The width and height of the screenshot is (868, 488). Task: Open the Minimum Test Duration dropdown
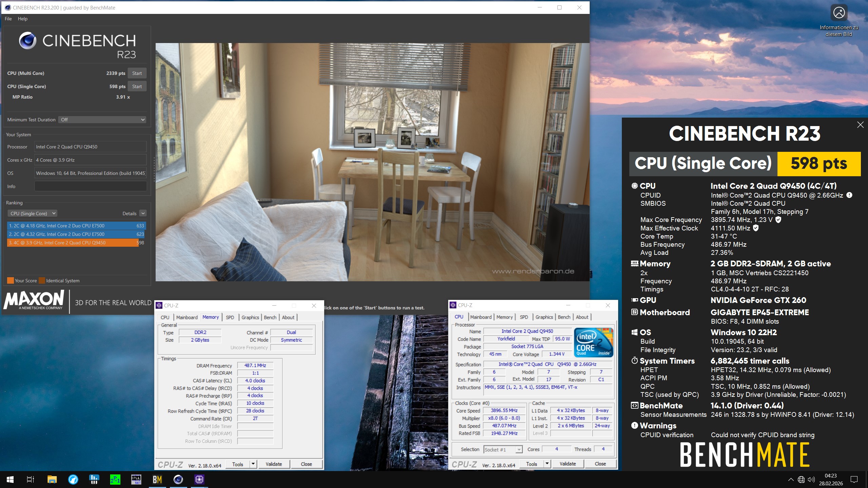102,120
